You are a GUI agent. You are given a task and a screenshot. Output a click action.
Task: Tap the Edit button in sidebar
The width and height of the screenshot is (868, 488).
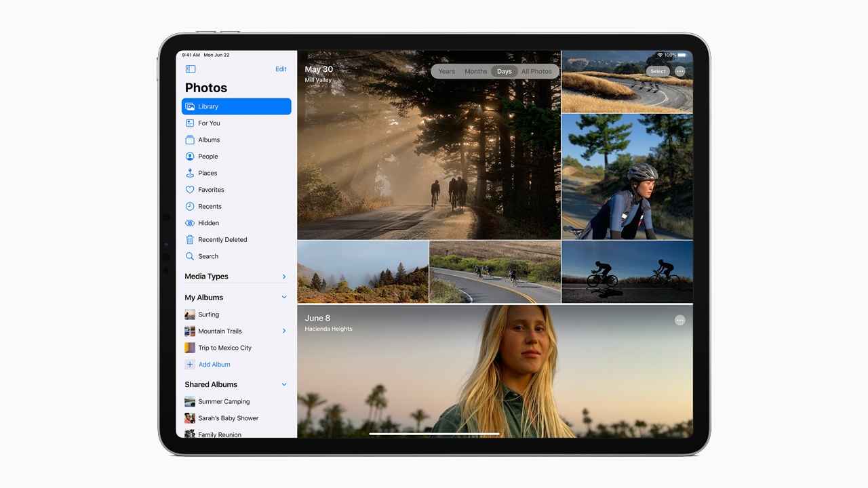coord(281,69)
